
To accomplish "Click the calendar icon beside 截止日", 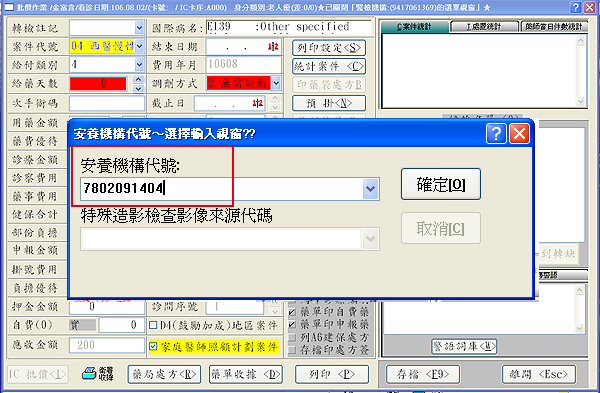I will pos(258,103).
